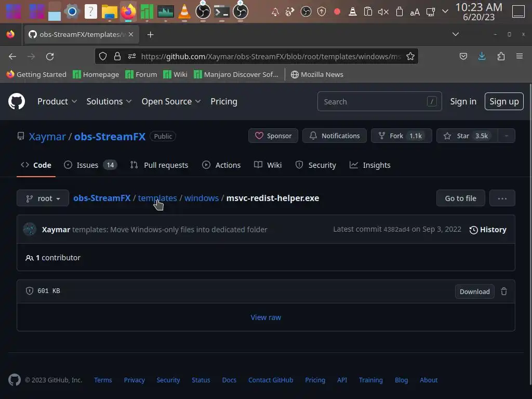Screen dimensions: 532x399
Task: Expand the Product menu
Action: pyautogui.click(x=57, y=101)
